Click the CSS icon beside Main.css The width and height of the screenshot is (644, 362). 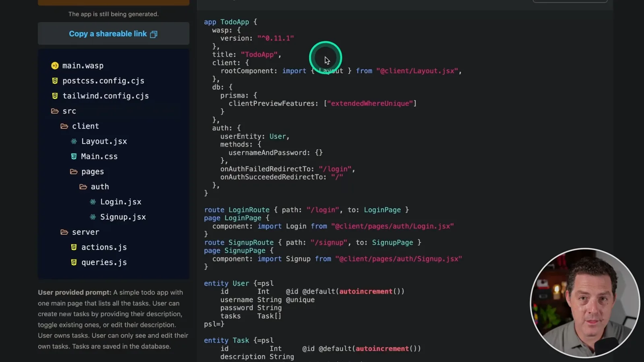pos(74,156)
